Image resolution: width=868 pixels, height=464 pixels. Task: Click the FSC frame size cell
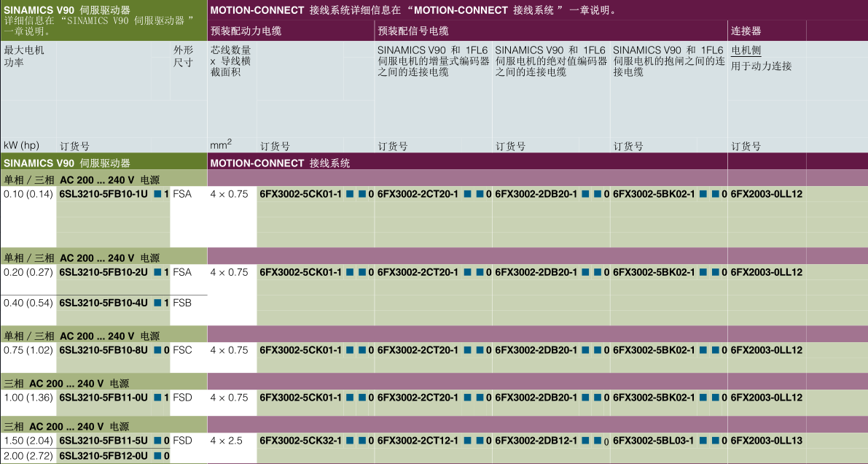pos(182,350)
